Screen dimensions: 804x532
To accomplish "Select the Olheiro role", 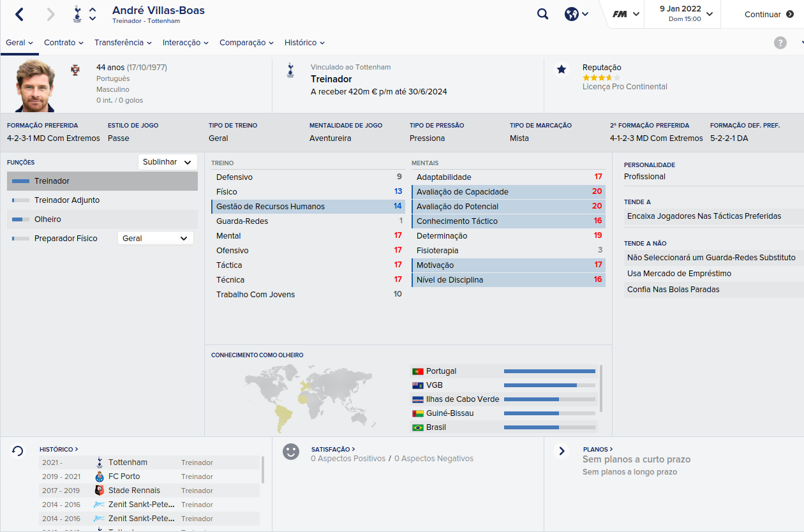I will [x=102, y=219].
